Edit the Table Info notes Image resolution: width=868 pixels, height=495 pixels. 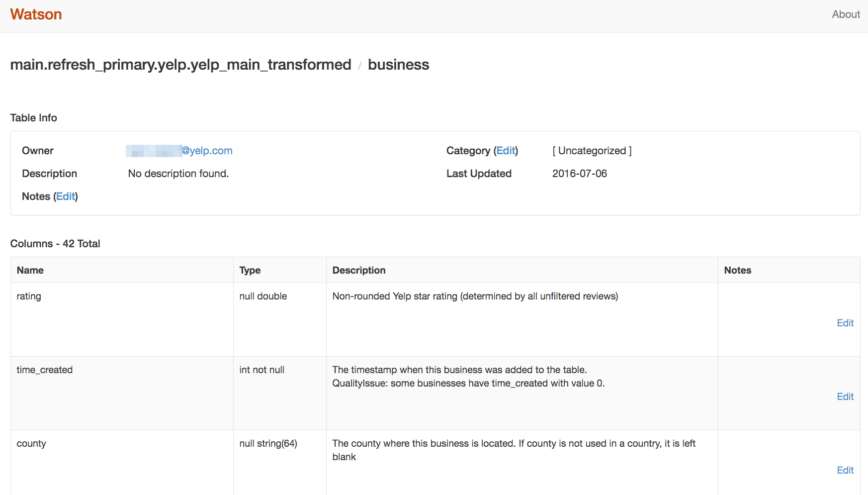pos(66,197)
